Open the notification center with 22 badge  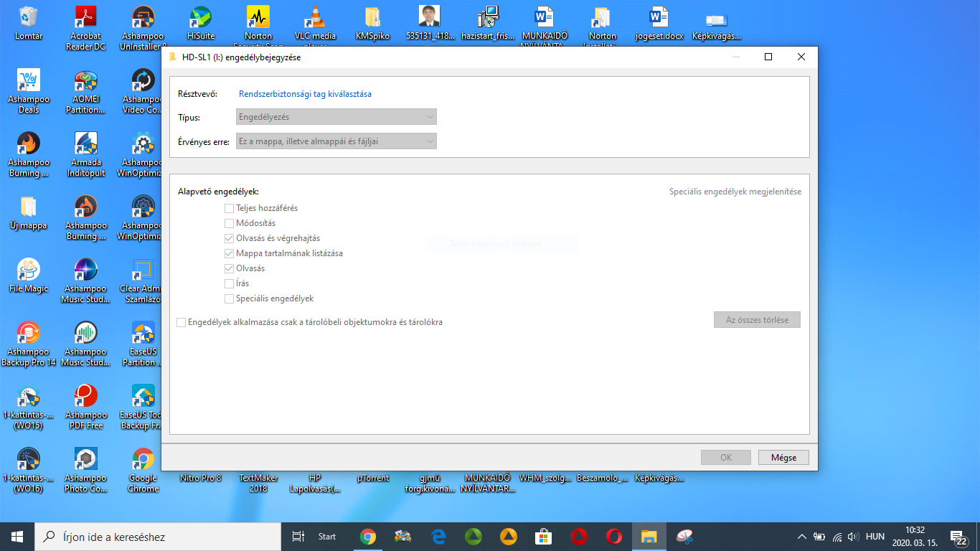click(959, 537)
